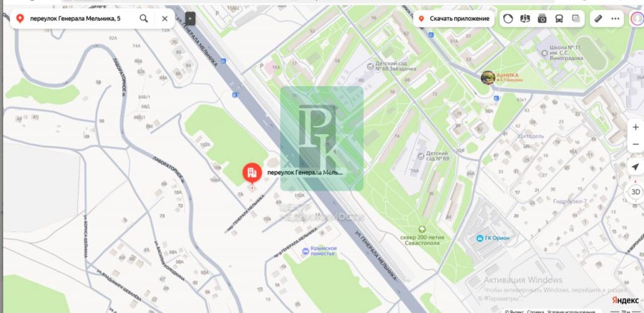Open the user profile avatar
This screenshot has height=313, width=644.
(637, 19)
